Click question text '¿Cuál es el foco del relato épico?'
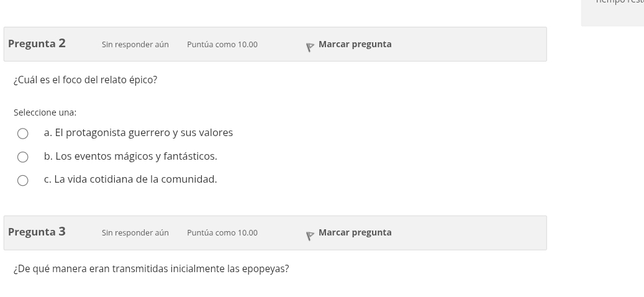644x297 pixels. click(x=86, y=80)
